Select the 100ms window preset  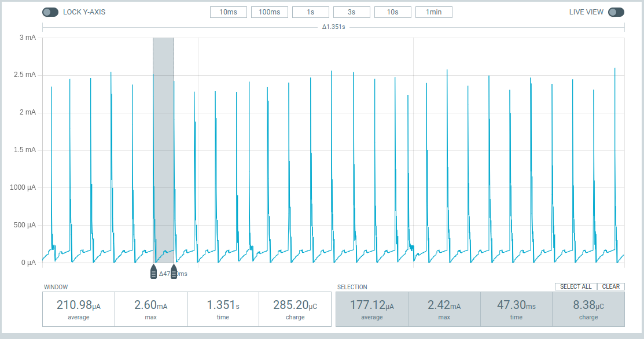click(x=269, y=12)
